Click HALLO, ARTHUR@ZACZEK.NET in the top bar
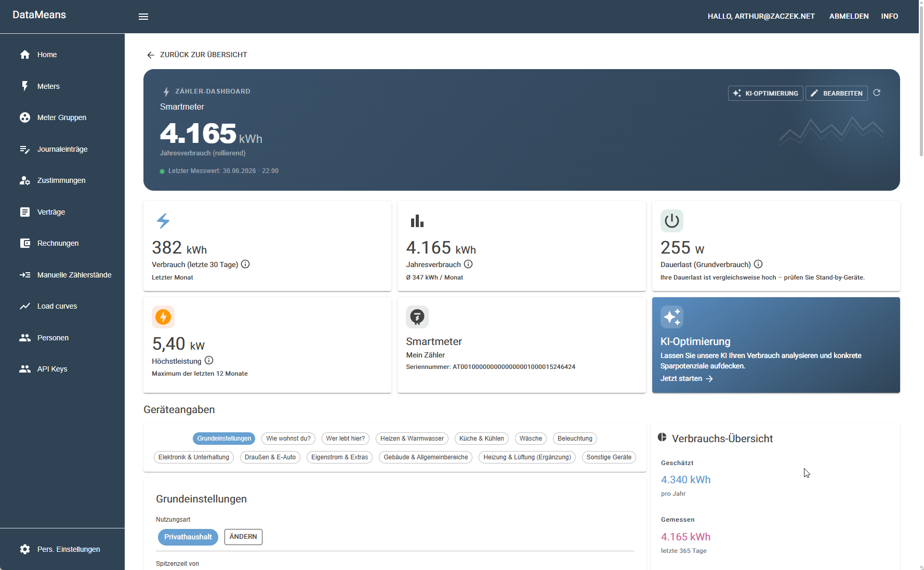 [761, 17]
